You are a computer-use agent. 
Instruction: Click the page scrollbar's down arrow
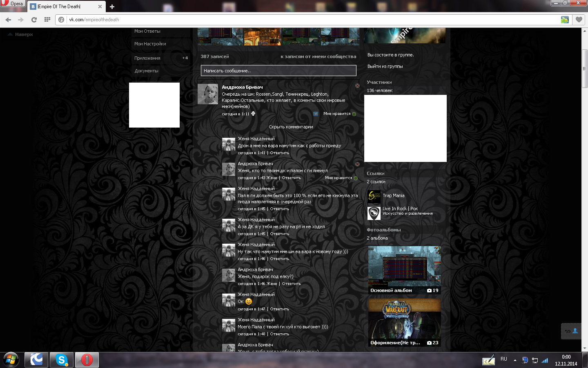pyautogui.click(x=585, y=348)
